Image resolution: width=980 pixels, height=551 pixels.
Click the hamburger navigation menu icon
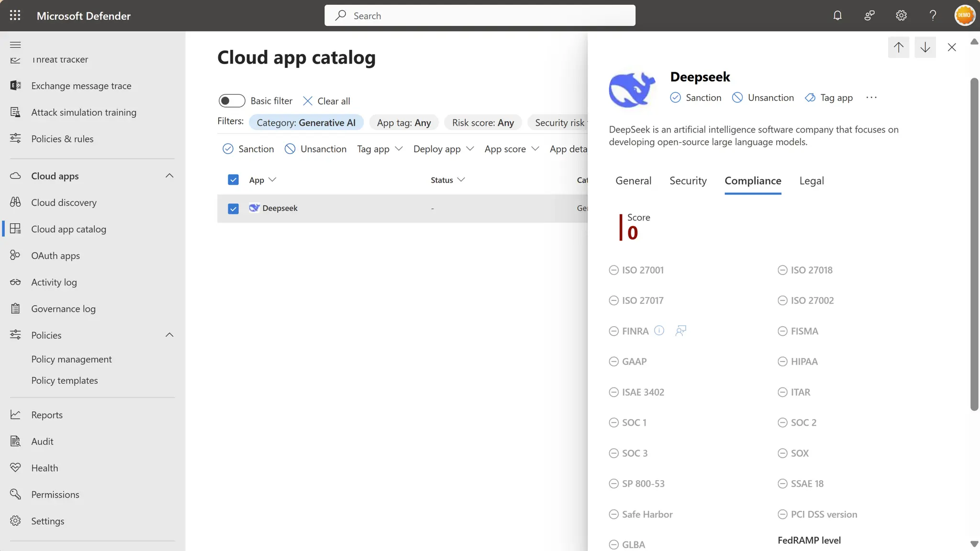(15, 44)
